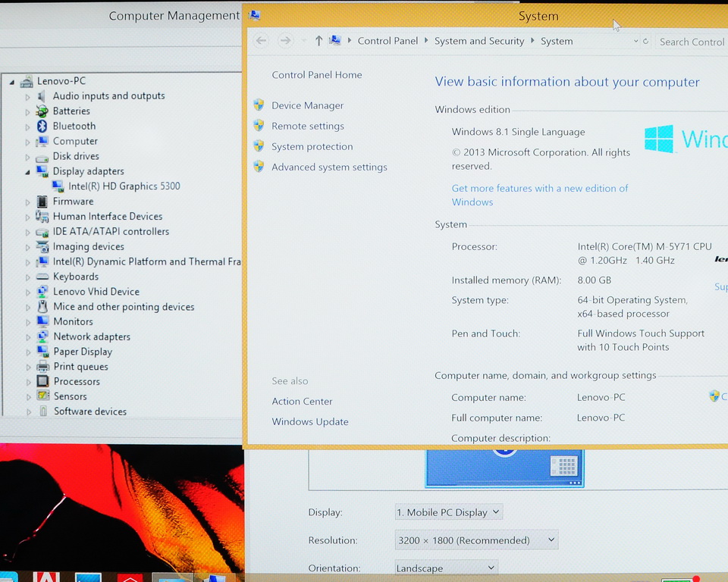Open Windows Update link
Viewport: 728px width, 582px height.
[x=309, y=421]
